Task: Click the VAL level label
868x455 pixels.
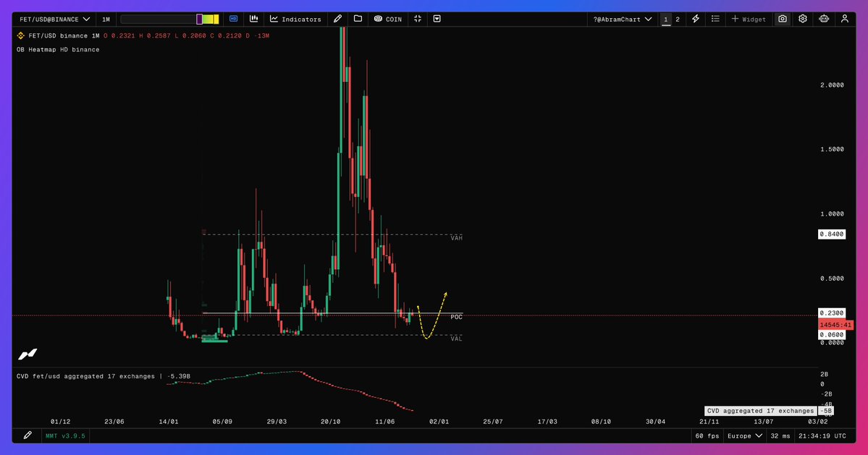Action: [x=456, y=339]
